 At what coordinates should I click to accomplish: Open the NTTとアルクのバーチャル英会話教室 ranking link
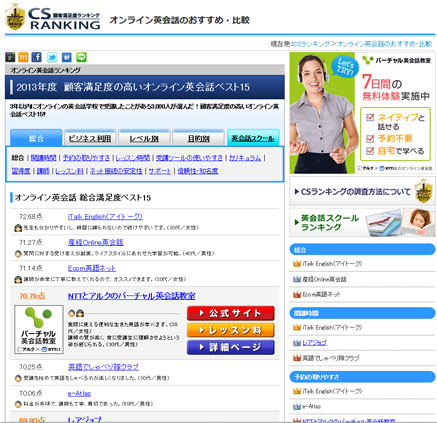[132, 296]
